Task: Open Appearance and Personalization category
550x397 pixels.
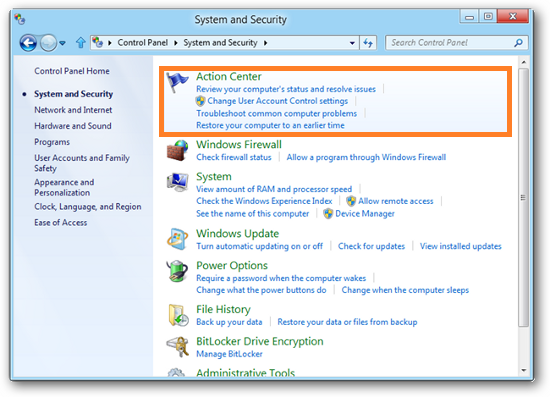Action: tap(64, 187)
